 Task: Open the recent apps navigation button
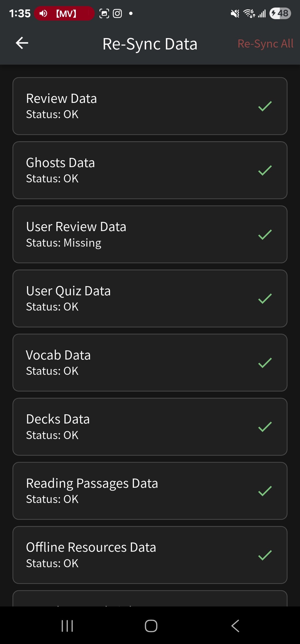pos(67,626)
